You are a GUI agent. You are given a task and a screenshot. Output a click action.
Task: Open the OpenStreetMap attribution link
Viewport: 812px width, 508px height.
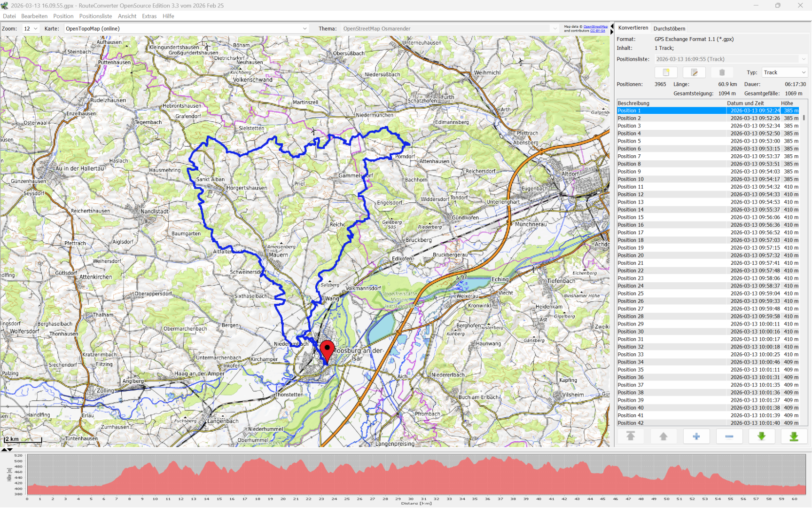pyautogui.click(x=595, y=27)
